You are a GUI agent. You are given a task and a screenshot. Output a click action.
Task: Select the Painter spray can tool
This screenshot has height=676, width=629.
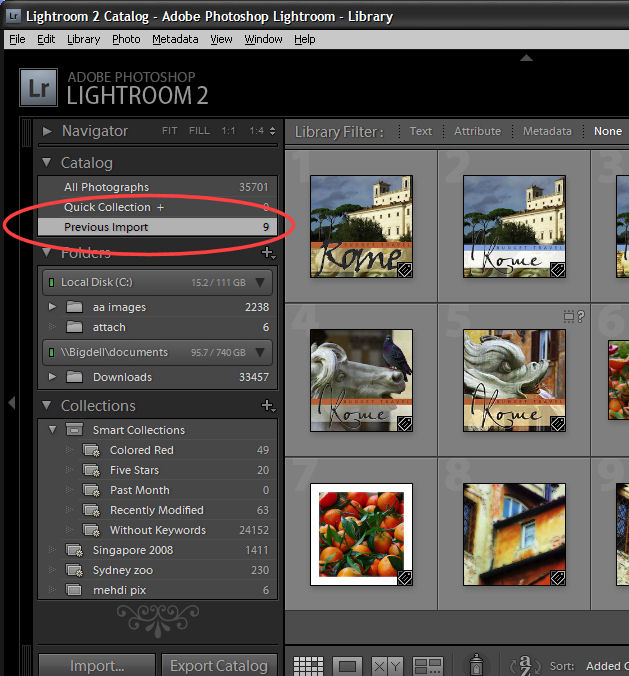coord(476,665)
